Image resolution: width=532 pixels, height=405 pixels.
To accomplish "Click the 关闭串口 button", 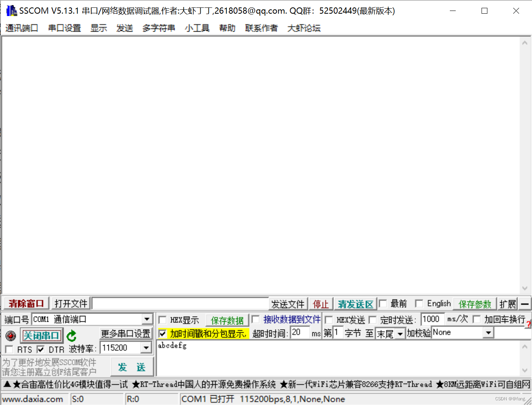I will click(x=41, y=335).
